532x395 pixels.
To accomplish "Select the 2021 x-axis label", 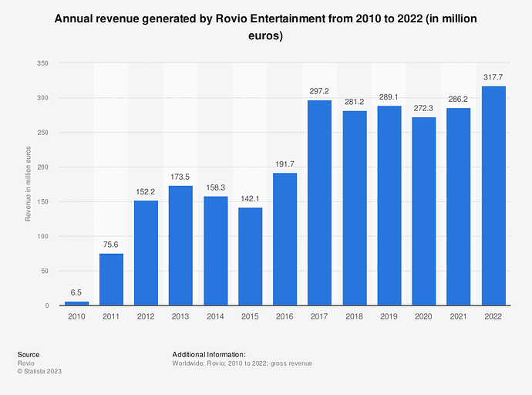I will tap(459, 317).
